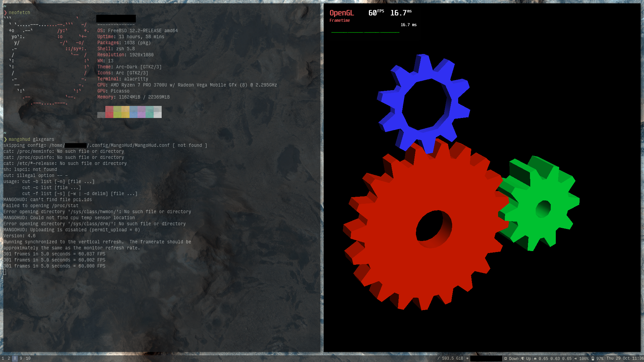Click the '100%' volume value

tap(584, 359)
